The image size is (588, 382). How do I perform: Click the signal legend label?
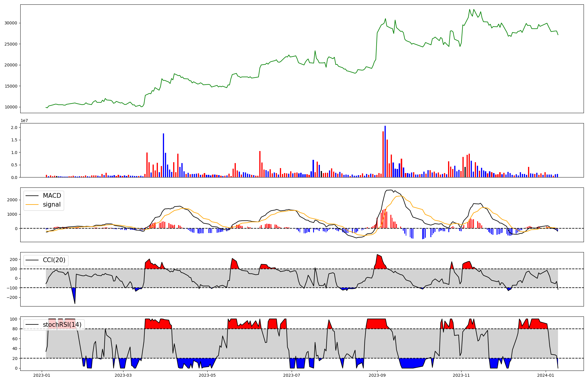tap(51, 205)
